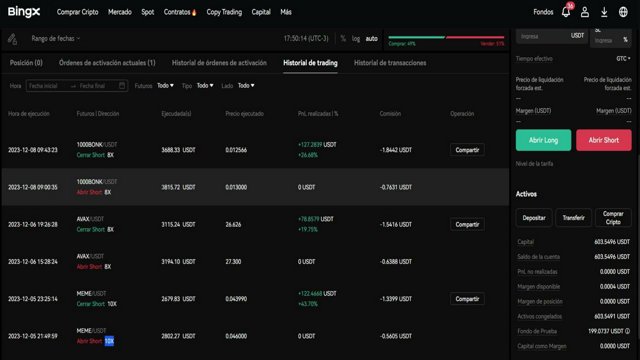Viewport: 640px width, 360px height.
Task: Click MEME/USDT in 21:49:59 row
Action: pos(91,331)
